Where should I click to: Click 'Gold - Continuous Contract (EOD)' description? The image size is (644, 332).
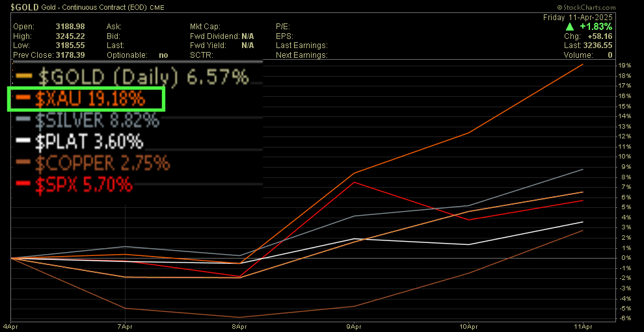[x=94, y=7]
